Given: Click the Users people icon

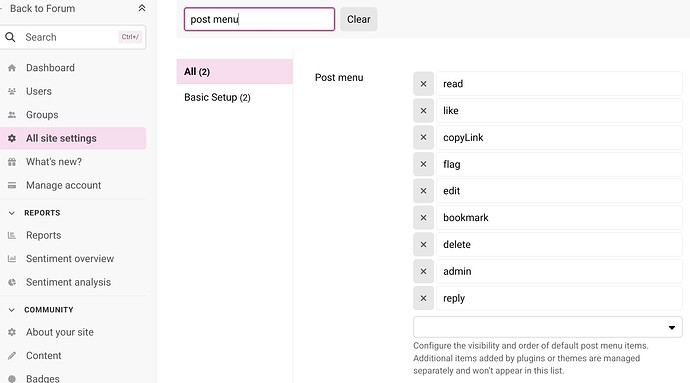Looking at the screenshot, I should [12, 91].
